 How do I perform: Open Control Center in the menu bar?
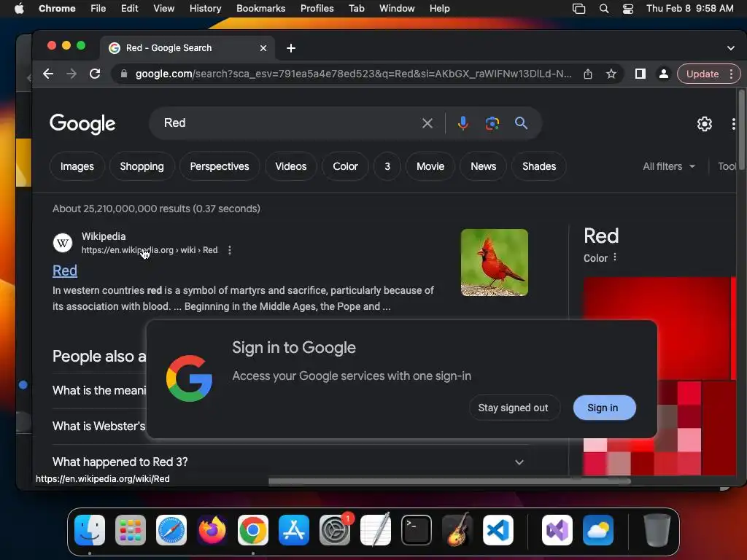(628, 9)
